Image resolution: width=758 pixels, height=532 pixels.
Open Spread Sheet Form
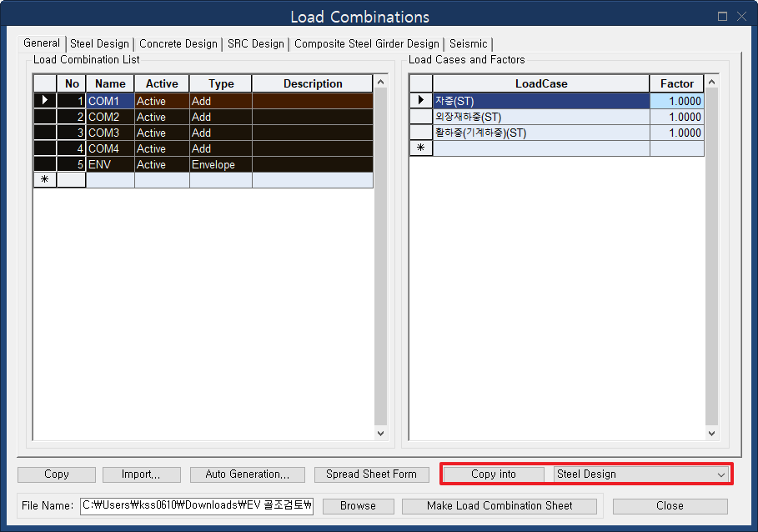pos(371,474)
